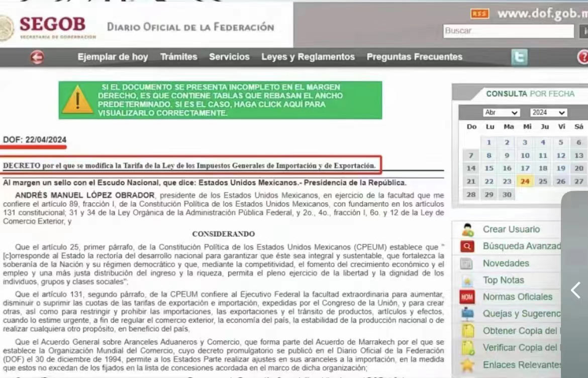Open the Ejemplar de hoy menu
This screenshot has height=378, width=588.
[113, 57]
